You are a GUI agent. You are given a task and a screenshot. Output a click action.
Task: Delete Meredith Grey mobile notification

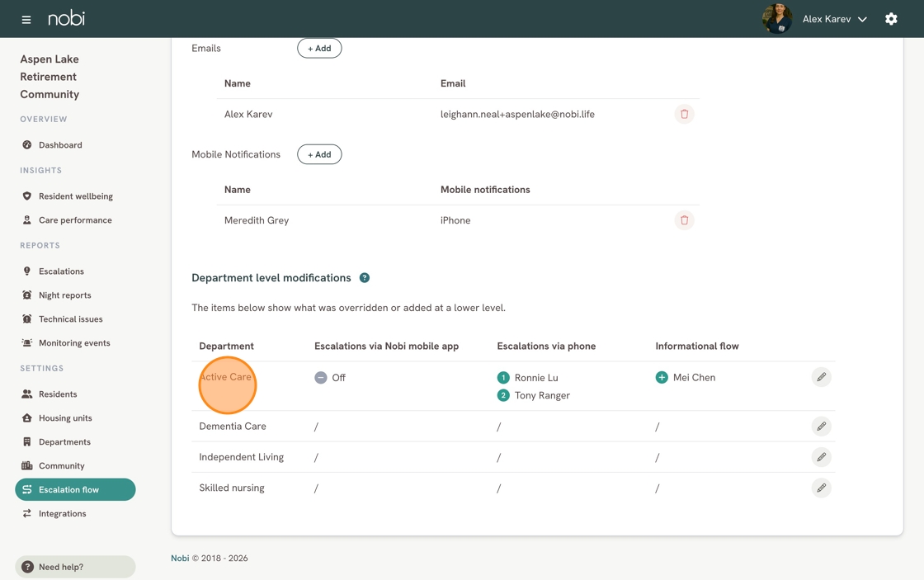[x=684, y=219]
